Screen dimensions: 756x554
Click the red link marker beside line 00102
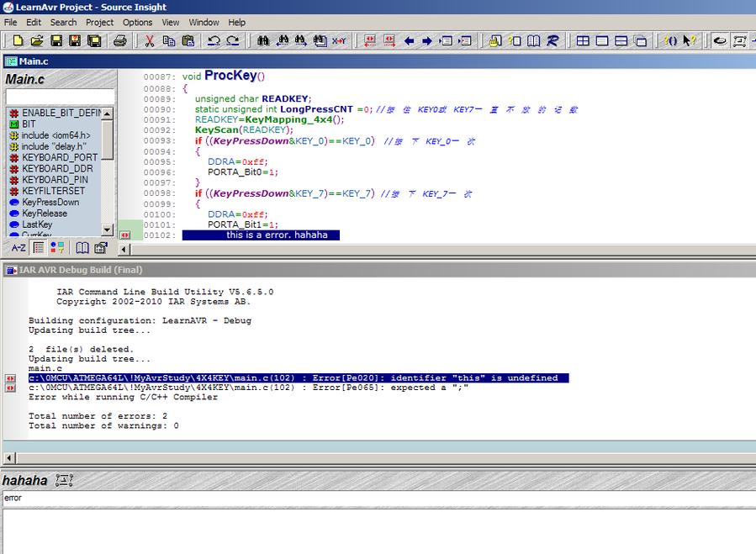coord(124,235)
